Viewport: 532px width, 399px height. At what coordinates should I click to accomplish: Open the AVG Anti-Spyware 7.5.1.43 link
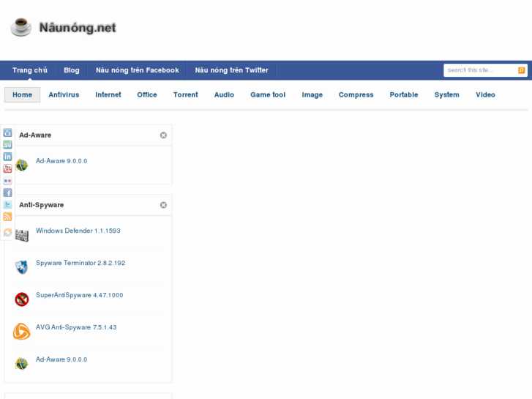pyautogui.click(x=76, y=327)
